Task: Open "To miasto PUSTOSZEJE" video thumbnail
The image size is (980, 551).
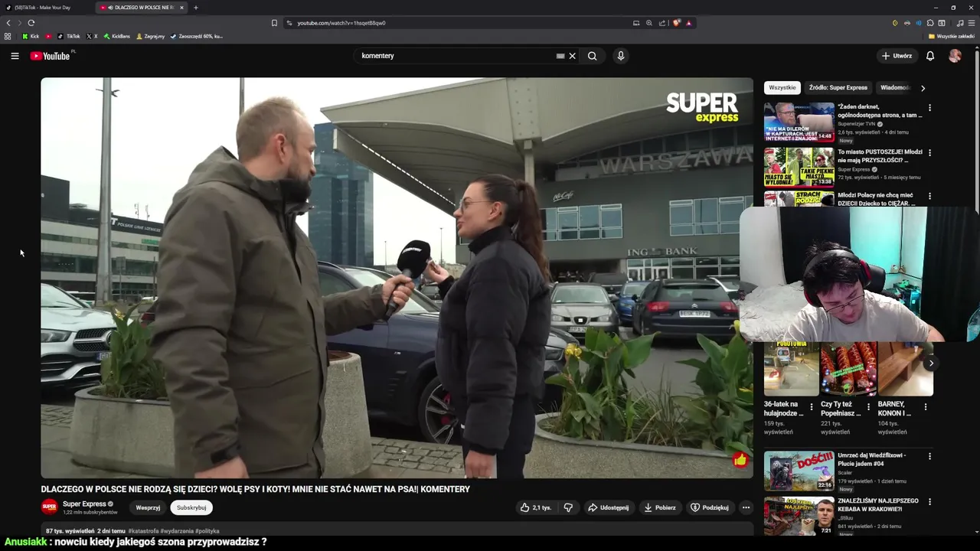Action: (799, 167)
